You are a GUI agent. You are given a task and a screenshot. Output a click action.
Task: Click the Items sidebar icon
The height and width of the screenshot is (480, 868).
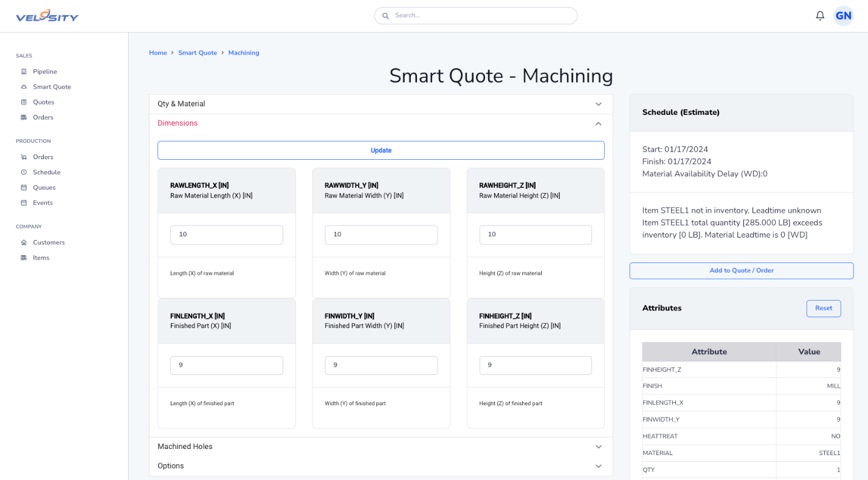point(24,258)
